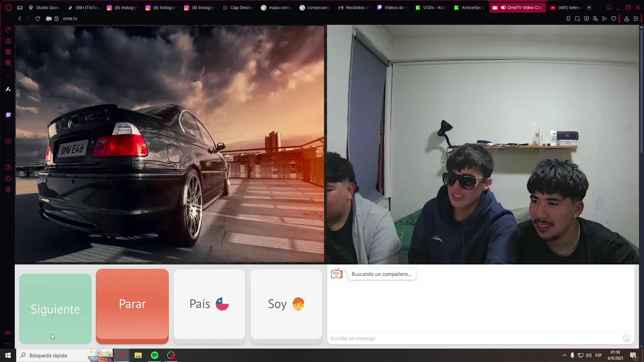Open the third sidebar panel icon
The image size is (644, 362).
pos(8,52)
